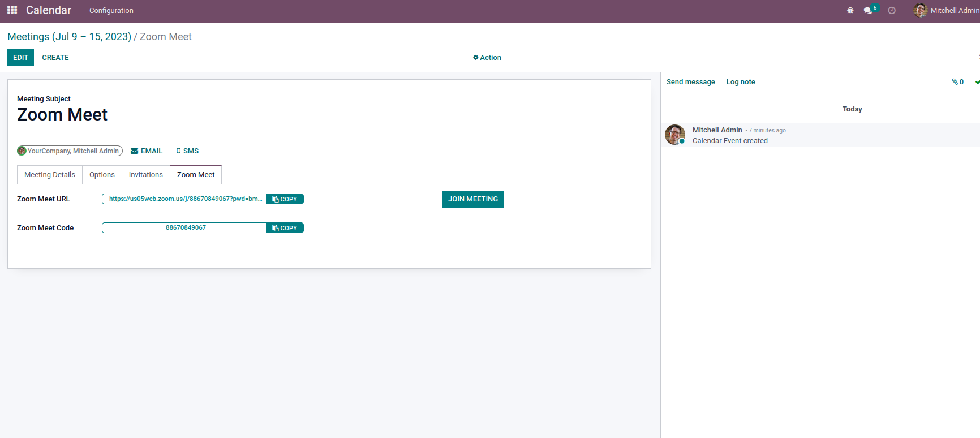Click the Zoom Meet Code field
The height and width of the screenshot is (438, 980).
184,228
